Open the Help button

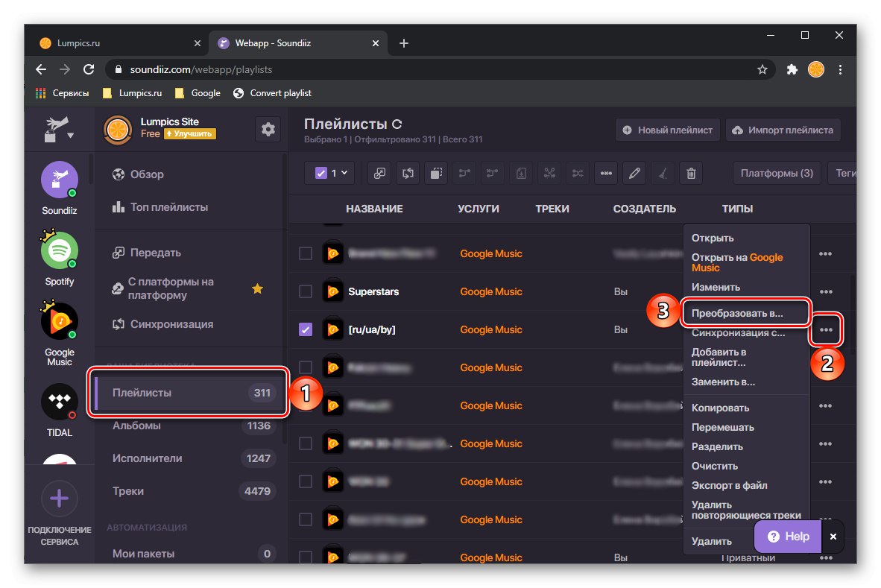[788, 537]
